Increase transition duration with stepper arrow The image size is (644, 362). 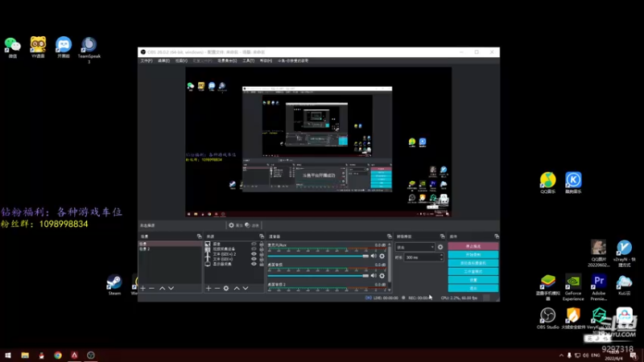point(441,255)
